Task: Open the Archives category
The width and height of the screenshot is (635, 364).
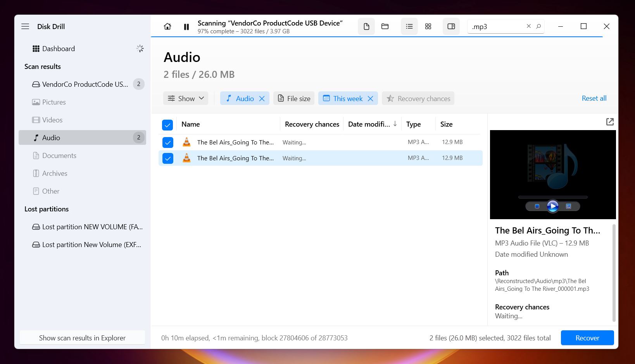Action: coord(82,173)
